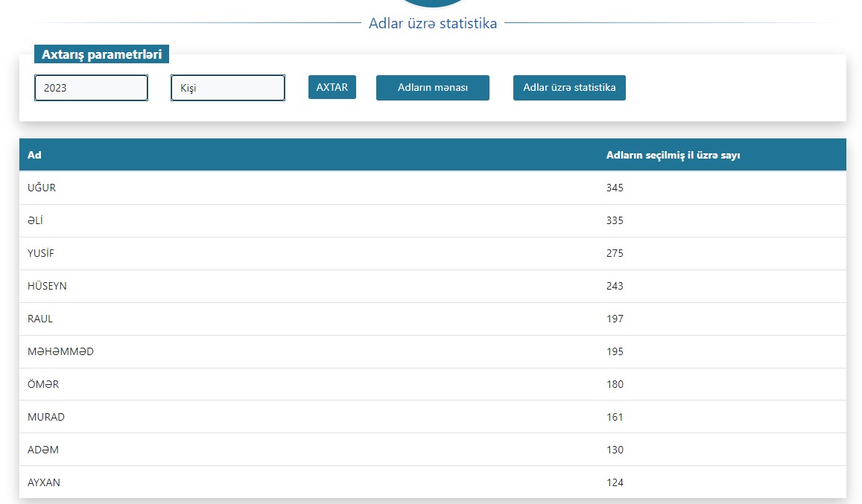This screenshot has width=862, height=504.
Task: Select the HÜSEYN row in the table
Action: pyautogui.click(x=47, y=286)
